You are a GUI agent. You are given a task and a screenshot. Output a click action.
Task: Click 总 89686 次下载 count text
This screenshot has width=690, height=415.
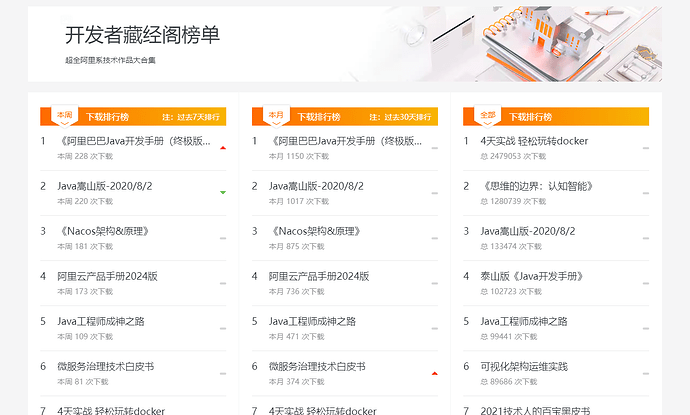click(x=509, y=382)
